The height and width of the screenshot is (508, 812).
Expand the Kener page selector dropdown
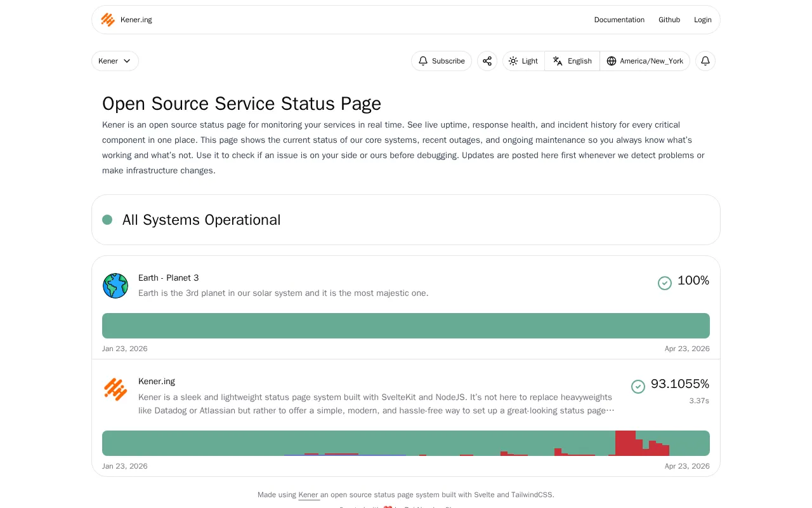(x=115, y=61)
